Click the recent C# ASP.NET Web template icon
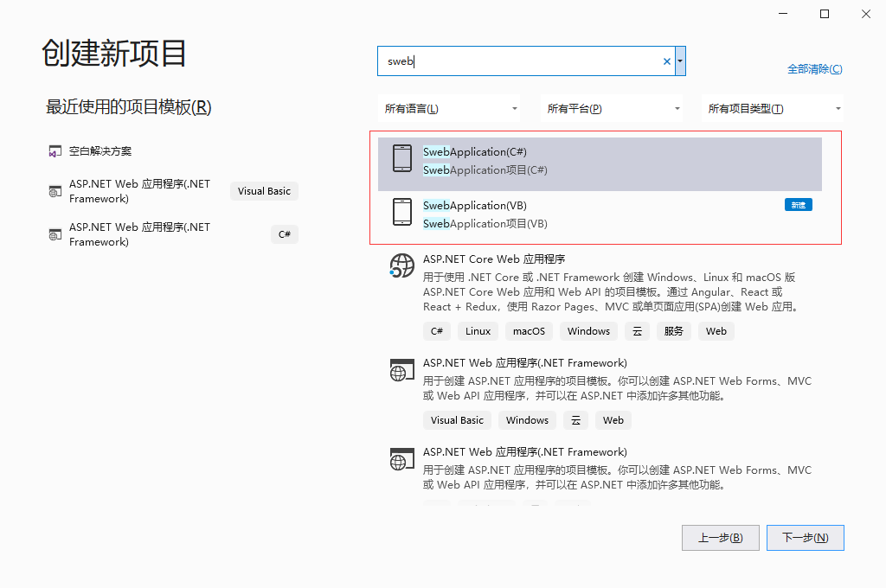The height and width of the screenshot is (588, 886). pos(55,234)
